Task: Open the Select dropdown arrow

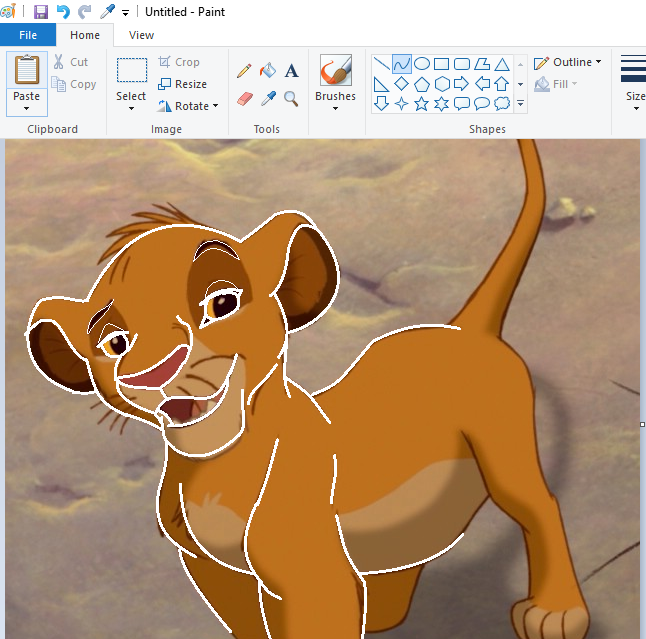Action: point(131,109)
